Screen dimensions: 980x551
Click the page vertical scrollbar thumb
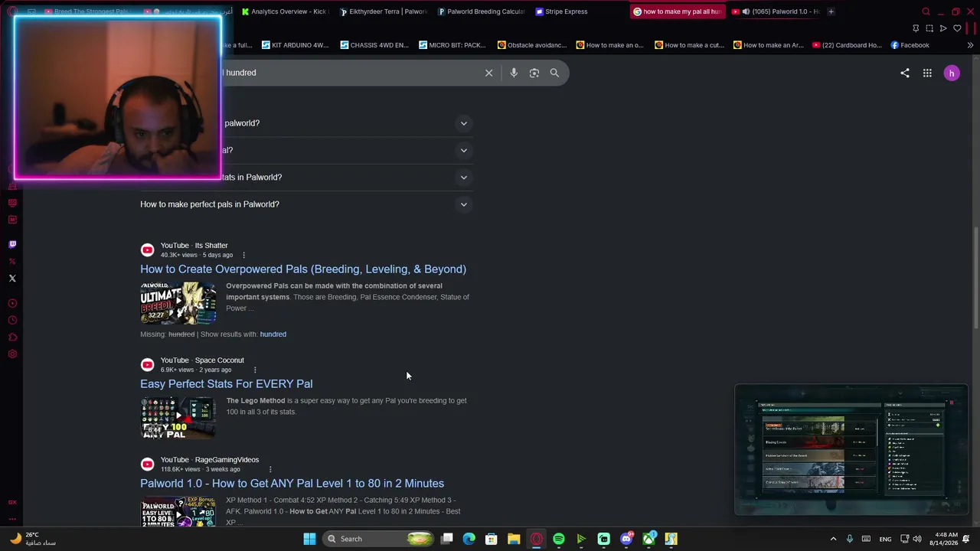pyautogui.click(x=975, y=279)
